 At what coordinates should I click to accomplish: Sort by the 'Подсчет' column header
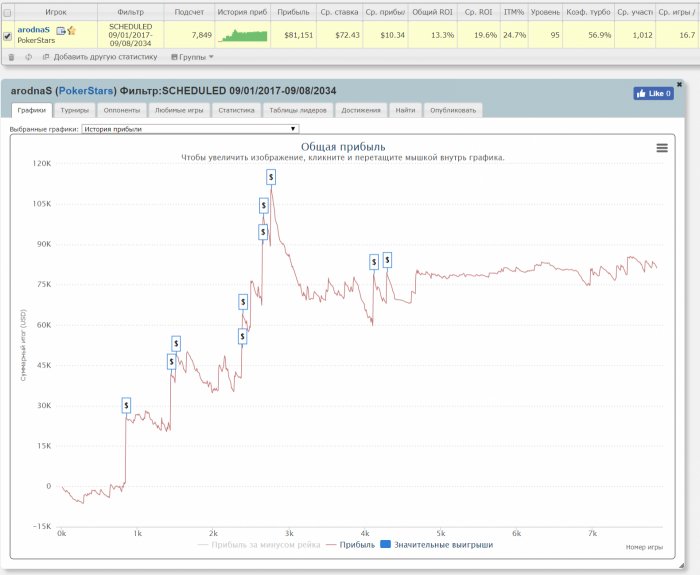point(189,12)
